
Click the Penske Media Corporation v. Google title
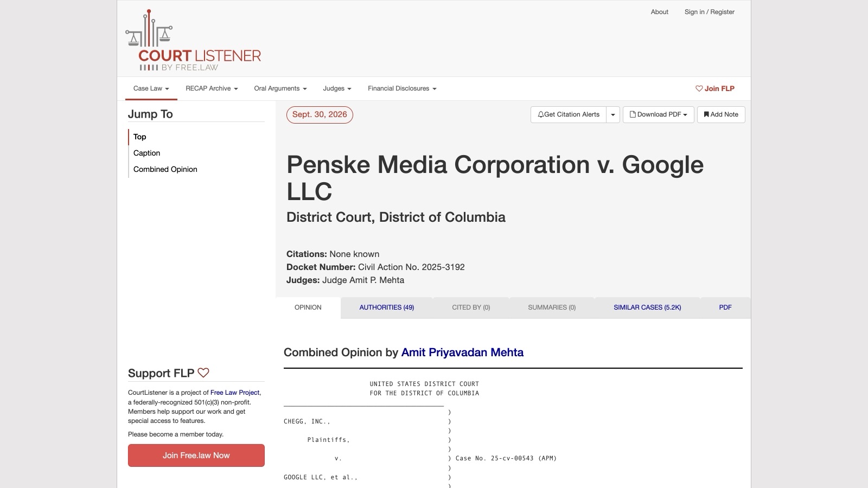click(495, 178)
